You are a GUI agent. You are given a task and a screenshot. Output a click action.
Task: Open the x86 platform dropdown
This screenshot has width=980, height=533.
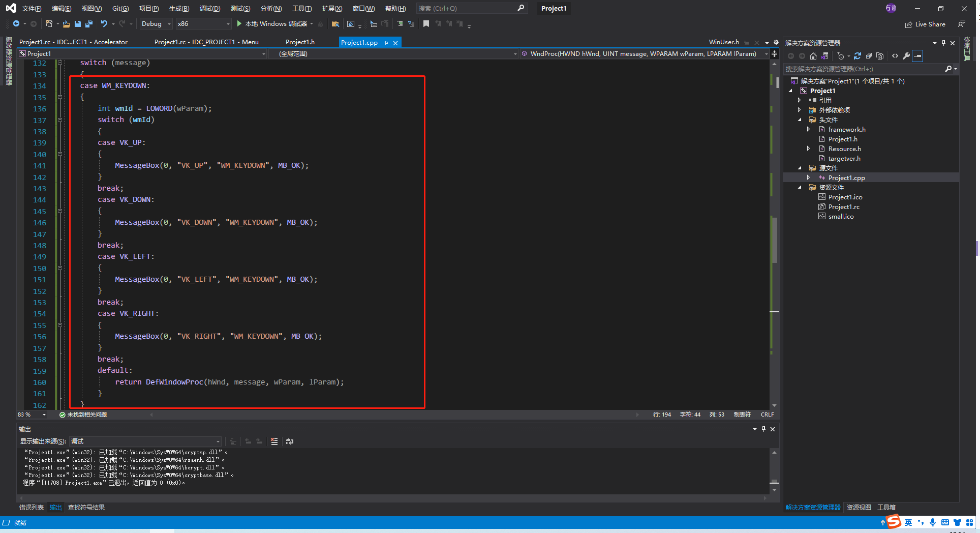(x=203, y=24)
